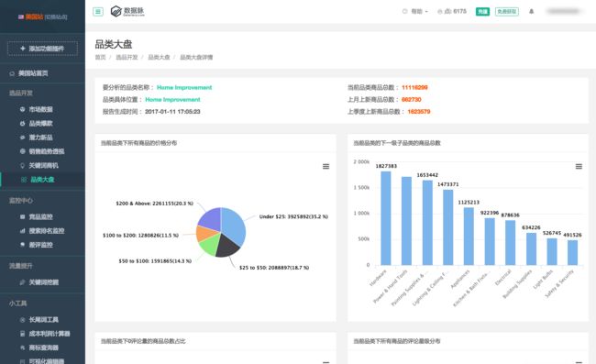Click the Safety & Security bar labeled 491526
This screenshot has height=364, width=596.
572,252
